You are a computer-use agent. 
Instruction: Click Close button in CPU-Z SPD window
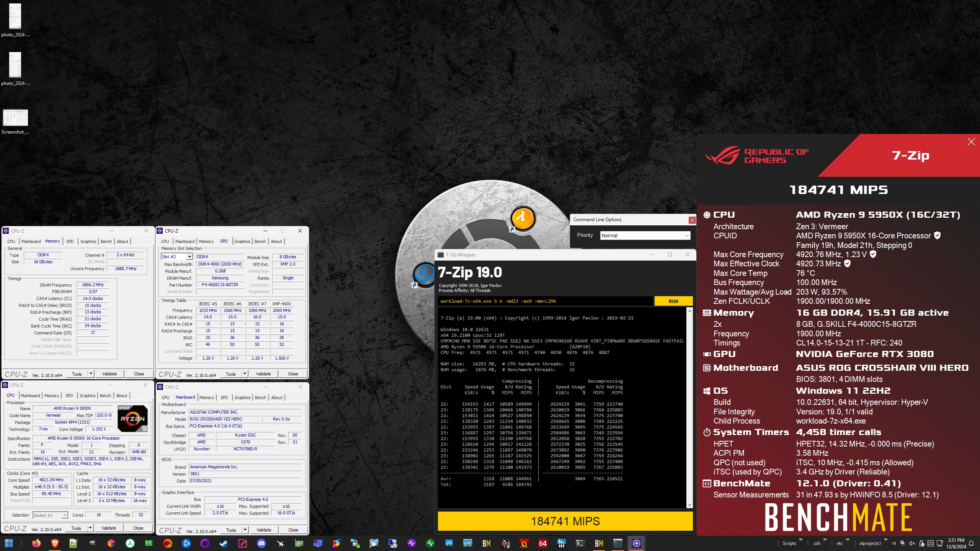[x=293, y=374]
